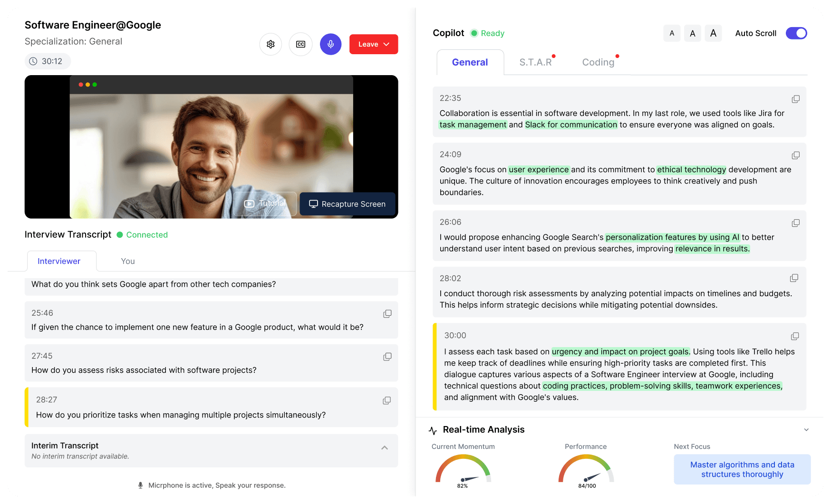Click the Connected status label
Screen dimensions: 831x504
[147, 235]
